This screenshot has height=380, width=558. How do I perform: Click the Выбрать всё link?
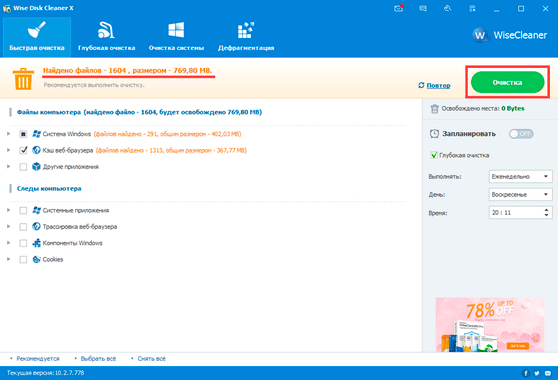[x=98, y=359]
